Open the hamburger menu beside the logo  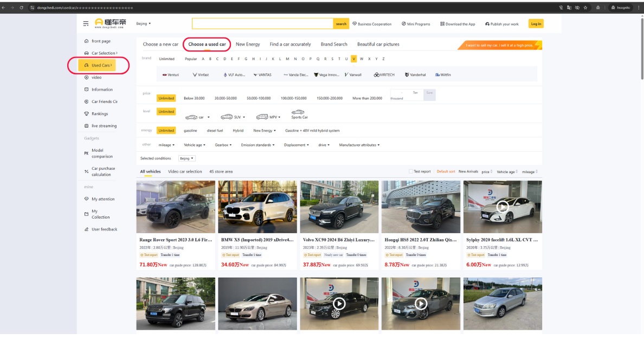(86, 24)
